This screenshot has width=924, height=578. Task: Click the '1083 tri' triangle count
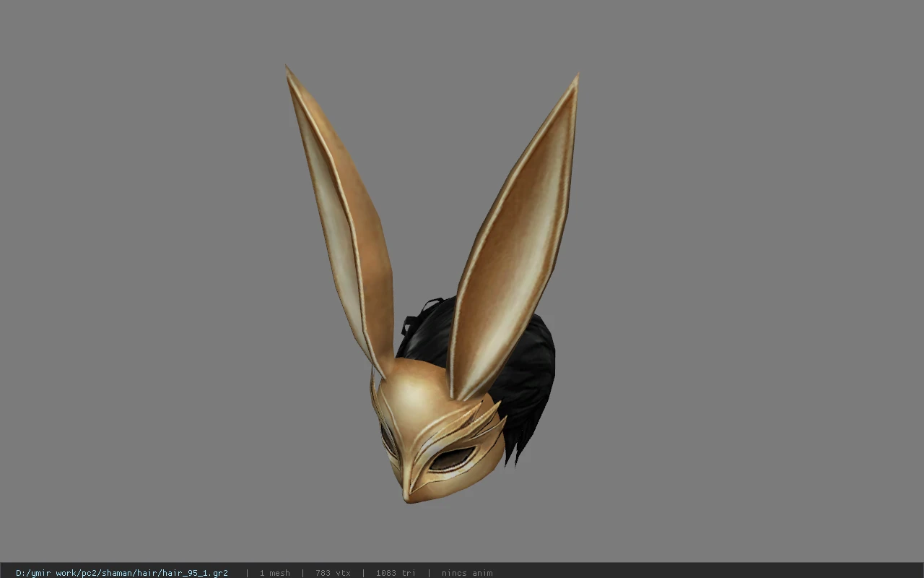coord(396,573)
